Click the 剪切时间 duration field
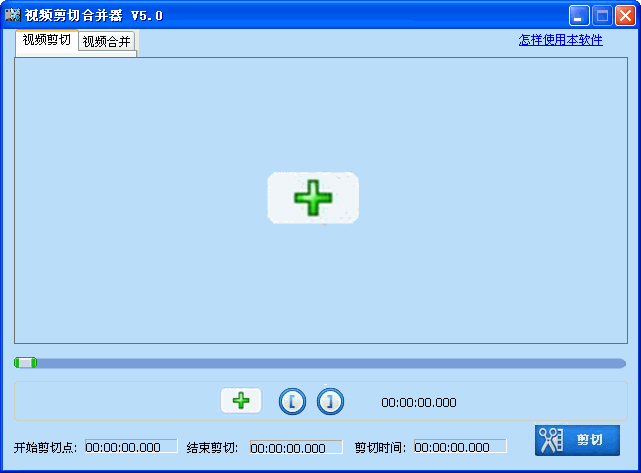 (460, 446)
